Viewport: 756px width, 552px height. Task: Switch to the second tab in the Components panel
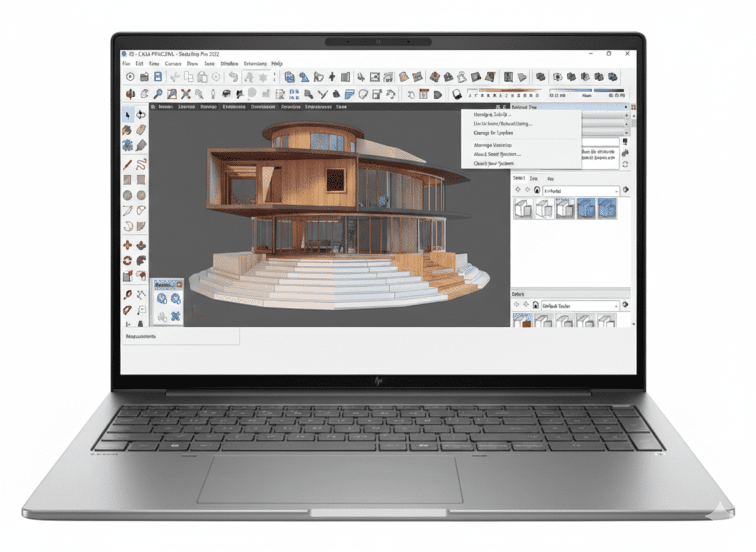pos(533,179)
